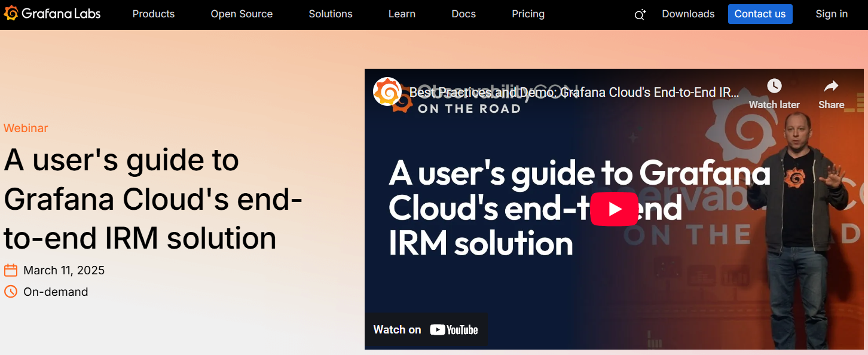Open the Learn menu item

(x=402, y=14)
